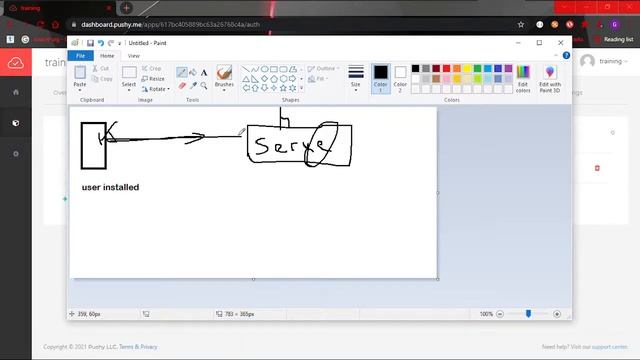Screen dimensions: 640x360
Task: Open the Reading list in Chrome
Action: click(x=614, y=39)
